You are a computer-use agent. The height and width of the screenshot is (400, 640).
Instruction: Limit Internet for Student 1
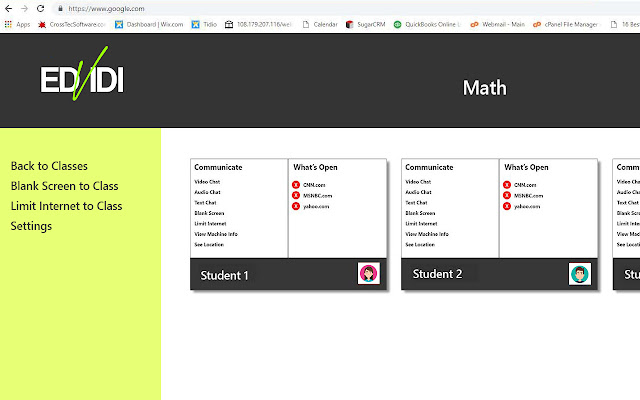(x=210, y=224)
